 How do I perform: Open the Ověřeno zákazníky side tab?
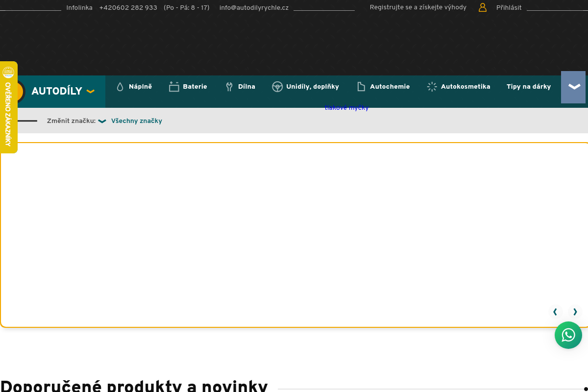click(9, 107)
